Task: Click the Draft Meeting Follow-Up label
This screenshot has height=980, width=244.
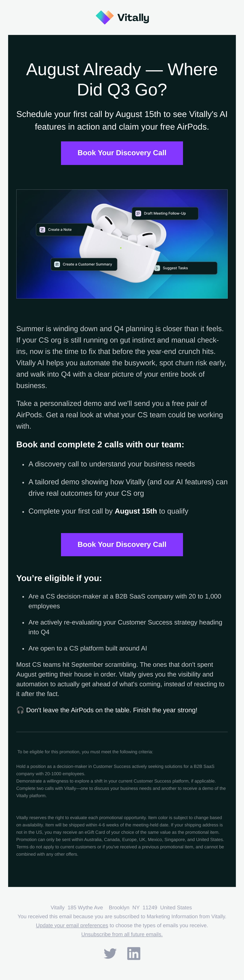Action: point(165,214)
